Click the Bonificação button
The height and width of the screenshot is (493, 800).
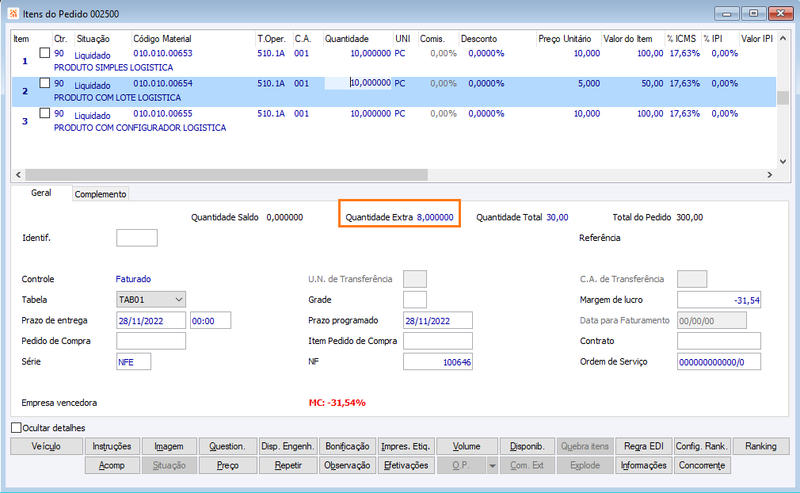[x=347, y=446]
